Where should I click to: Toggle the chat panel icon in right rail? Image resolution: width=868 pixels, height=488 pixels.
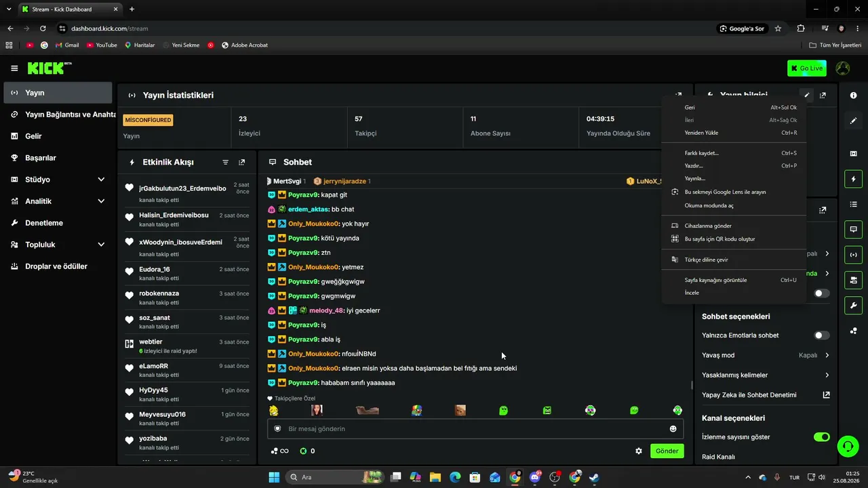853,229
